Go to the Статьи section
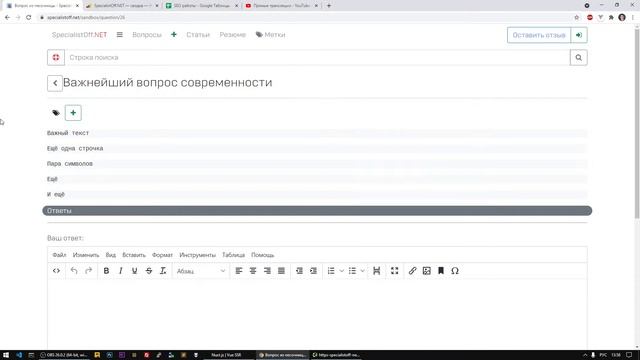This screenshot has width=640, height=360. (198, 35)
